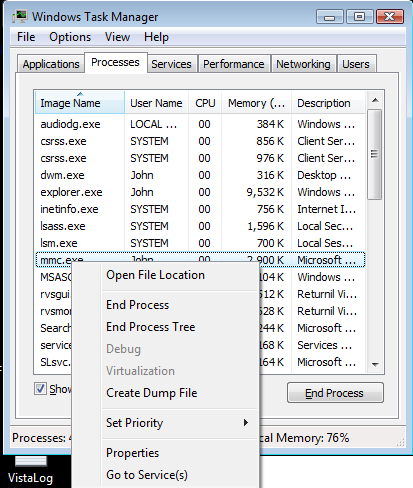Sort by the Memory column header
This screenshot has height=488, width=413.
click(x=256, y=103)
